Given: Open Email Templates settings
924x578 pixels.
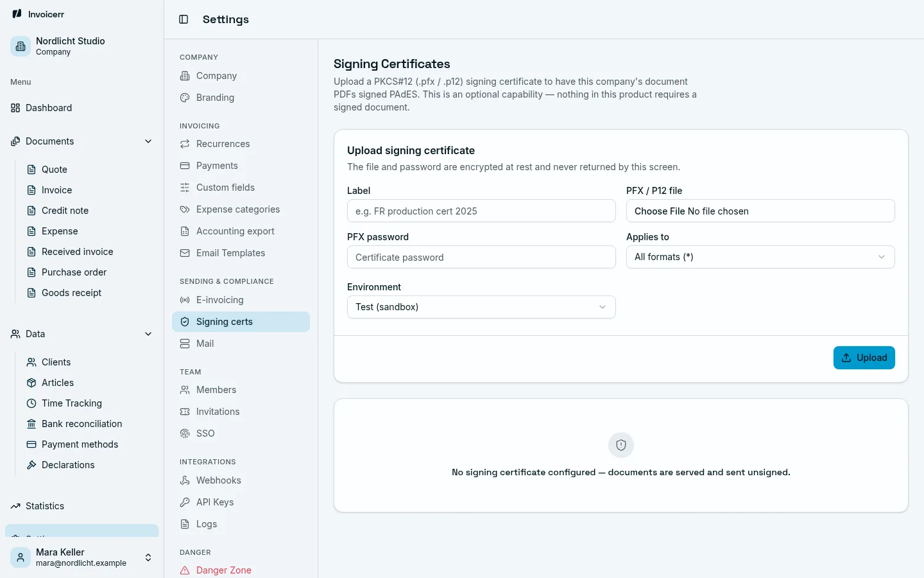Looking at the screenshot, I should click(241, 253).
